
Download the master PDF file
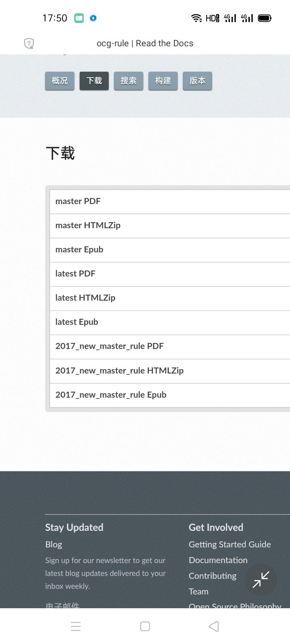point(170,202)
